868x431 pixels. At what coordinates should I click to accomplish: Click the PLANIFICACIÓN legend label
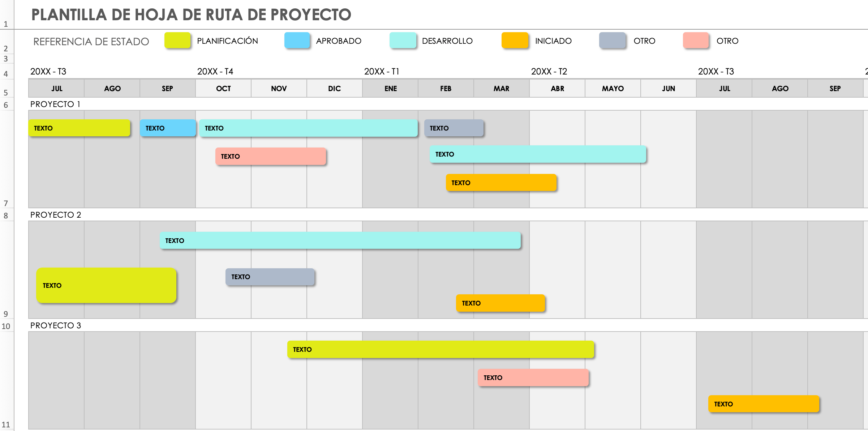click(228, 41)
